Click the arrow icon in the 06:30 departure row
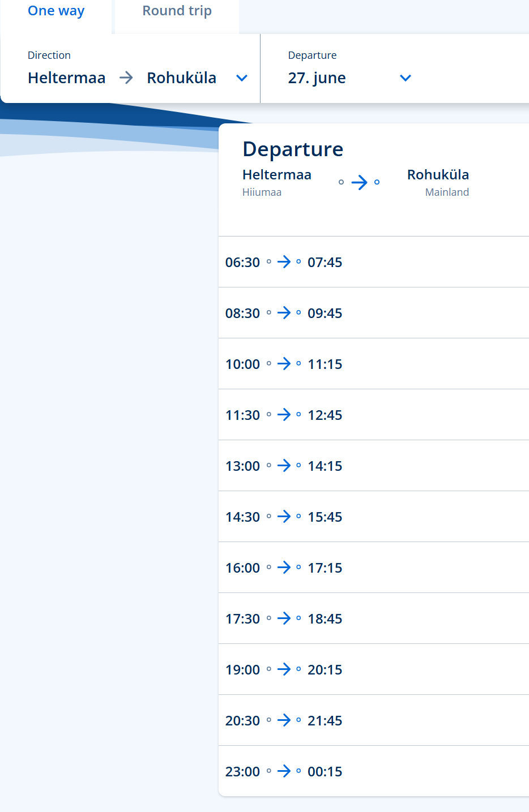Screen dimensions: 529x812 (284, 262)
